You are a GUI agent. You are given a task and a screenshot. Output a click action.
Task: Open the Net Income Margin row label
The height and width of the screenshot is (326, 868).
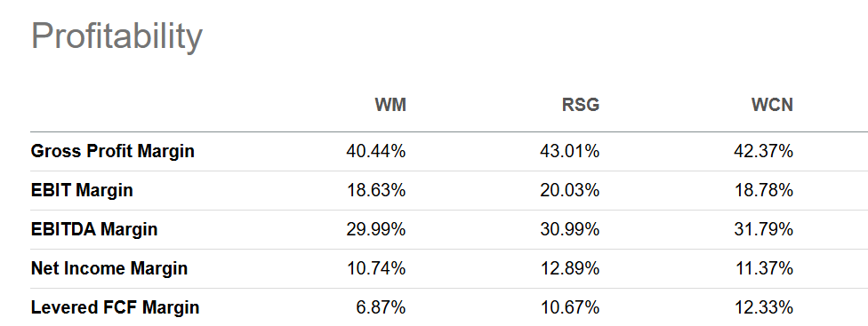coord(109,268)
